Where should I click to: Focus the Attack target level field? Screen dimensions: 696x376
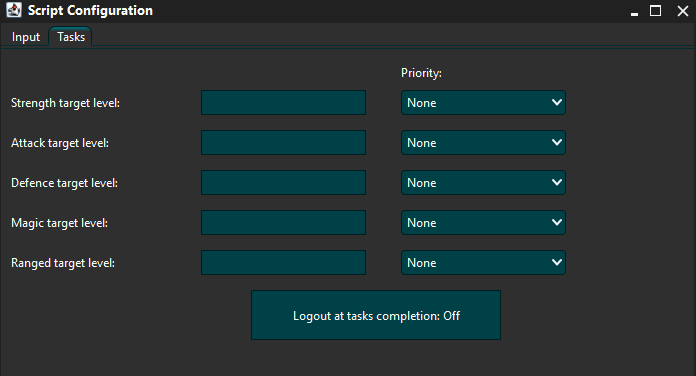click(x=283, y=142)
